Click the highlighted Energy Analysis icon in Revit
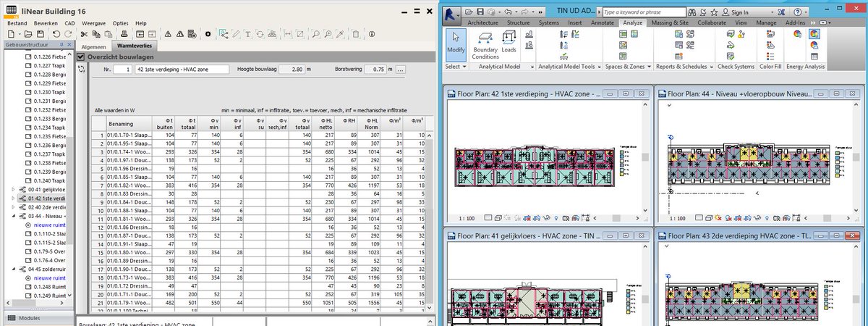868x326 pixels. click(814, 33)
